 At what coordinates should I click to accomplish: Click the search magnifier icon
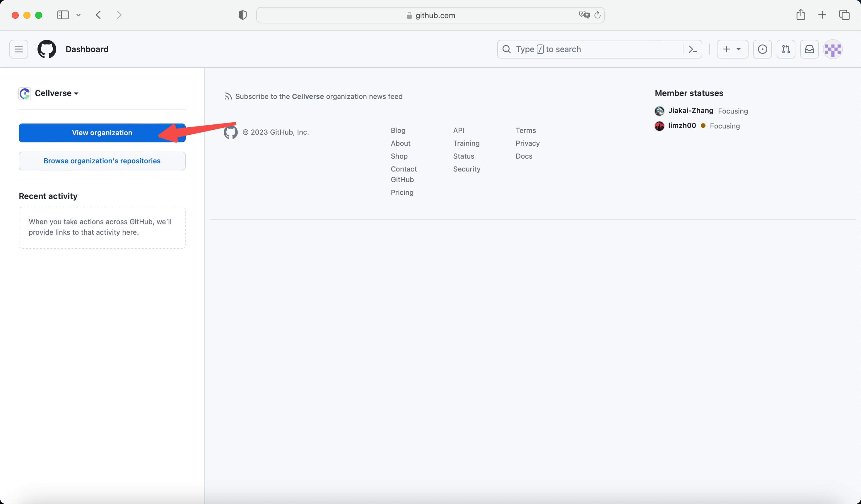coord(507,49)
